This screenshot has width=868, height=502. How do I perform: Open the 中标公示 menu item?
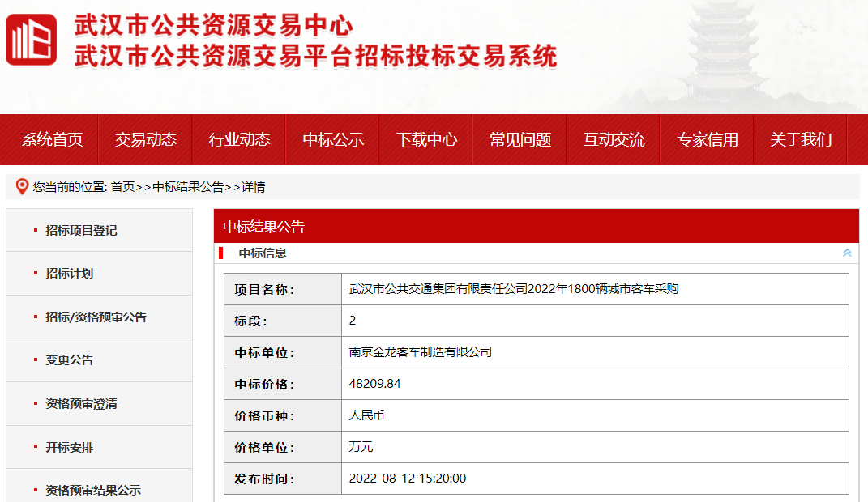[x=333, y=139]
